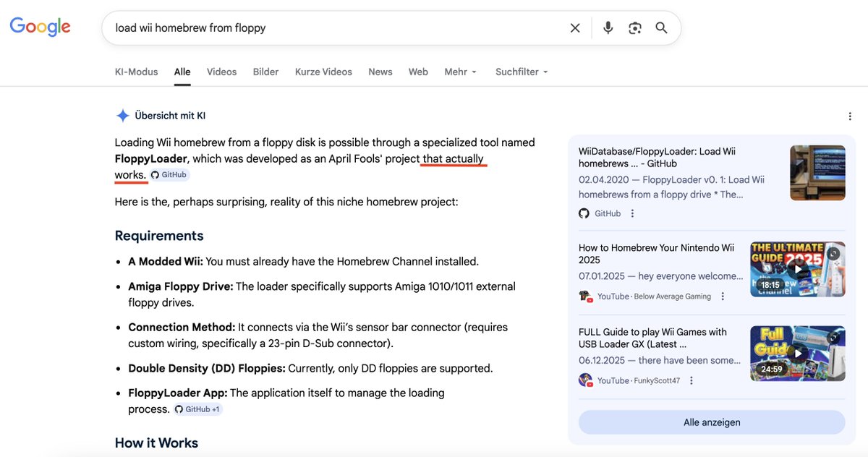Open three-dot menu for Below Average Gaming
Screen dimensions: 868x457
[x=723, y=296]
